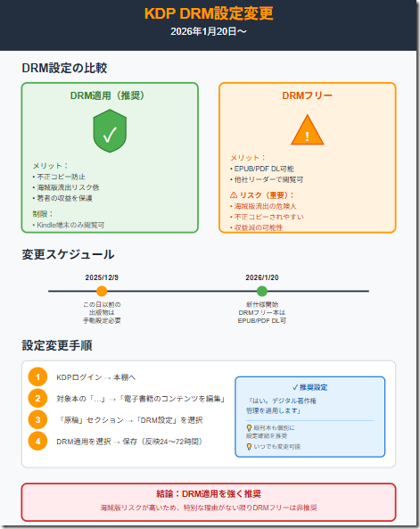Click the 海賊版流出リスク低 bullet
The image size is (420, 529).
point(66,187)
